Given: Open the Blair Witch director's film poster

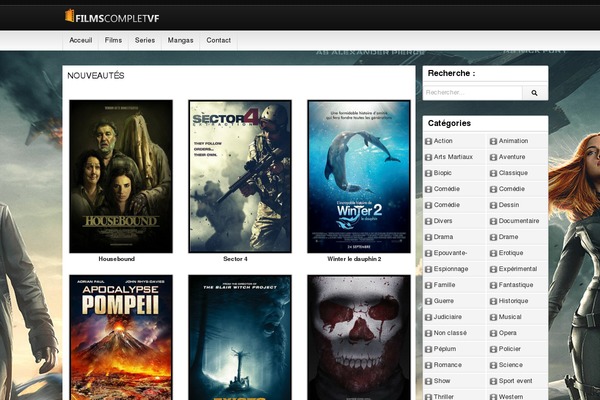Looking at the screenshot, I should [x=240, y=337].
